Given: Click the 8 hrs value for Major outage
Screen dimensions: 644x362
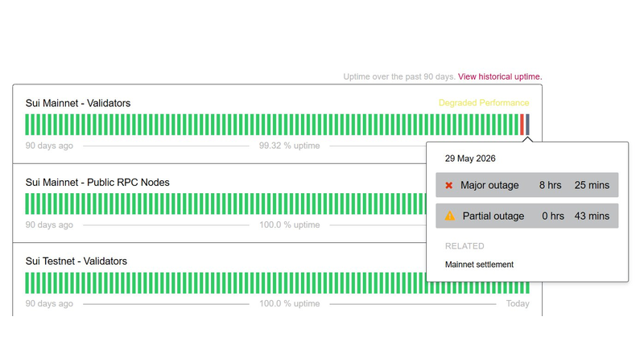Looking at the screenshot, I should 551,185.
